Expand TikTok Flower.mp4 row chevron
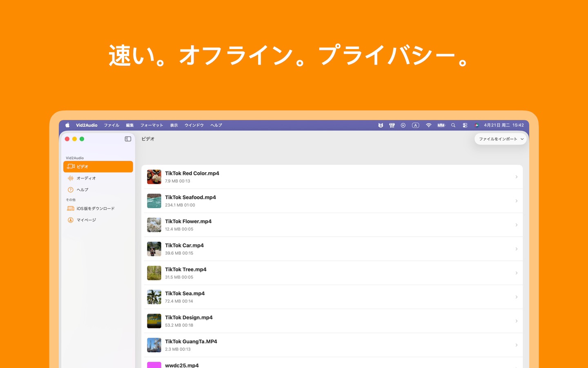588x368 pixels. tap(517, 225)
